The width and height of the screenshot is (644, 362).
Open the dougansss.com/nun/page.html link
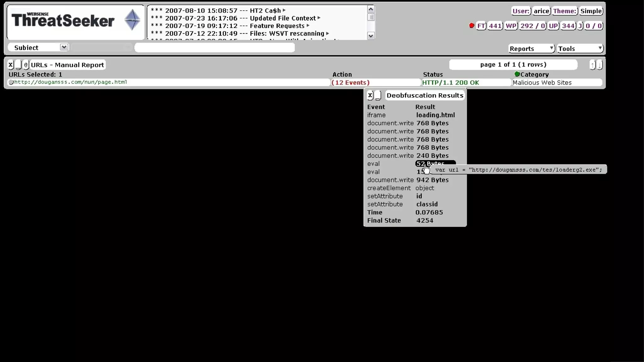point(70,82)
